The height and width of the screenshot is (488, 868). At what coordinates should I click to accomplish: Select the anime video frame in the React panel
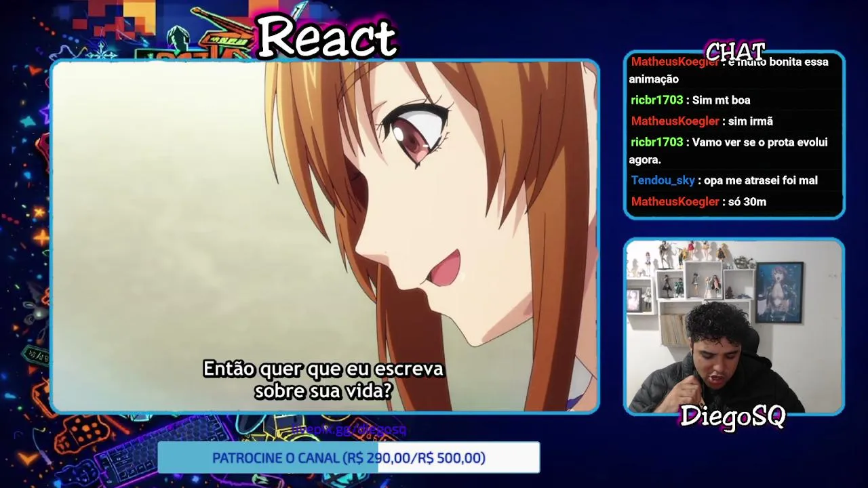pyautogui.click(x=325, y=236)
